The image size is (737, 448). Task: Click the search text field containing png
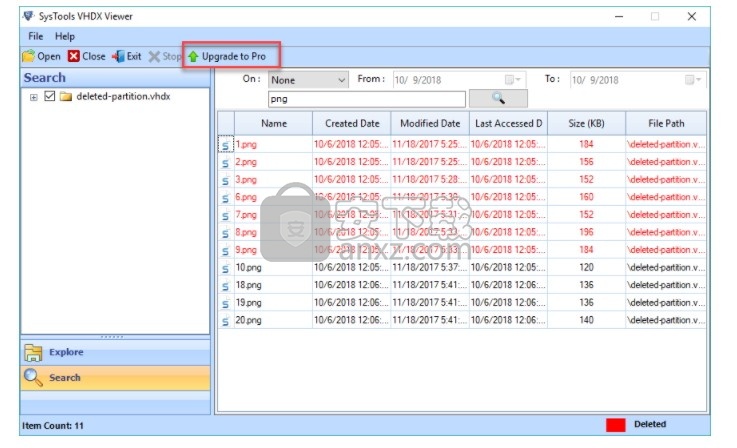click(x=367, y=99)
